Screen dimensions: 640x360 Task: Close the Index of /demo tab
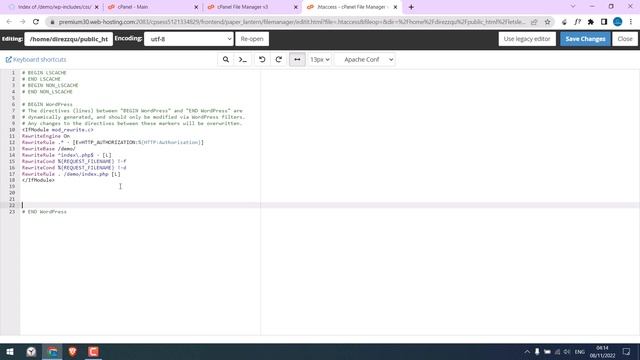[x=97, y=7]
